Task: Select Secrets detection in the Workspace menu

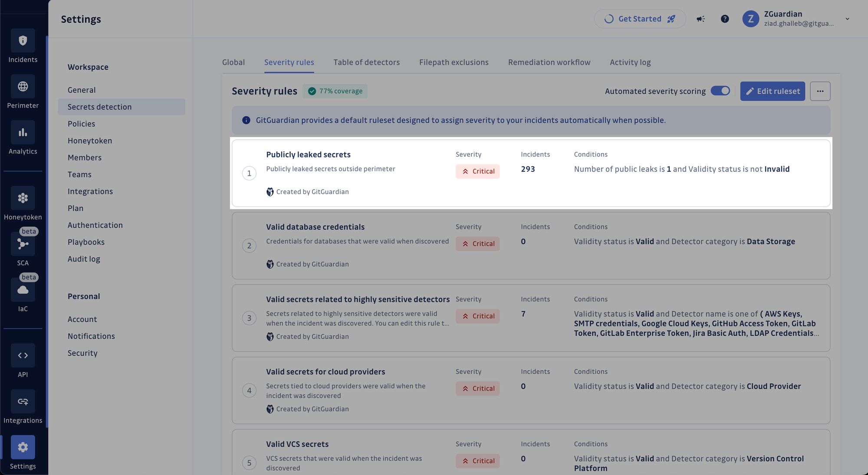Action: [x=99, y=107]
